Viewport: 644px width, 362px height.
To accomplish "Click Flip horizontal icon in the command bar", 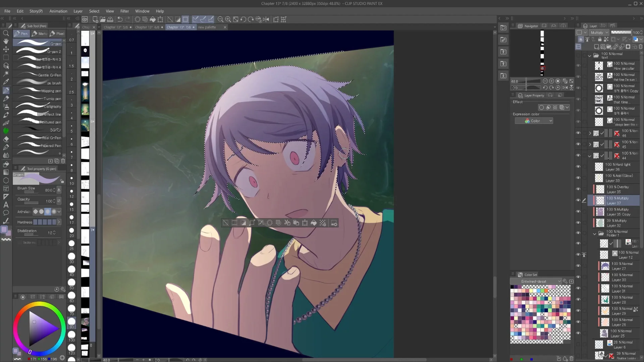I will 266,19.
